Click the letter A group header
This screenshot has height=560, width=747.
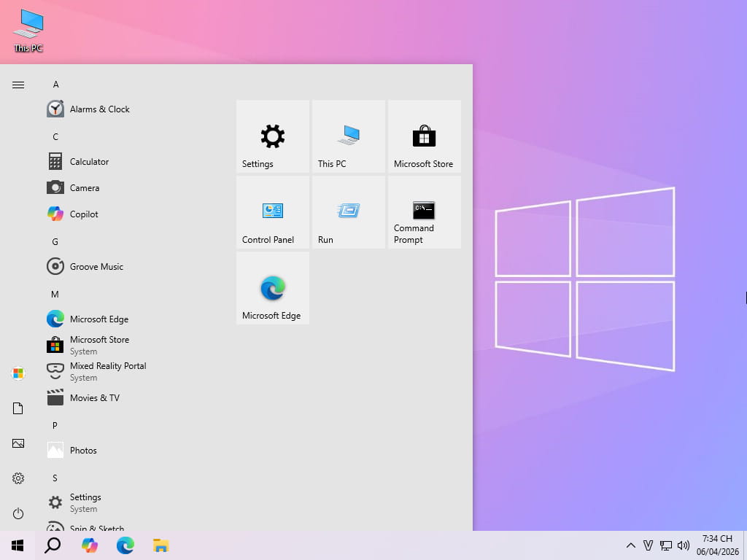point(55,85)
